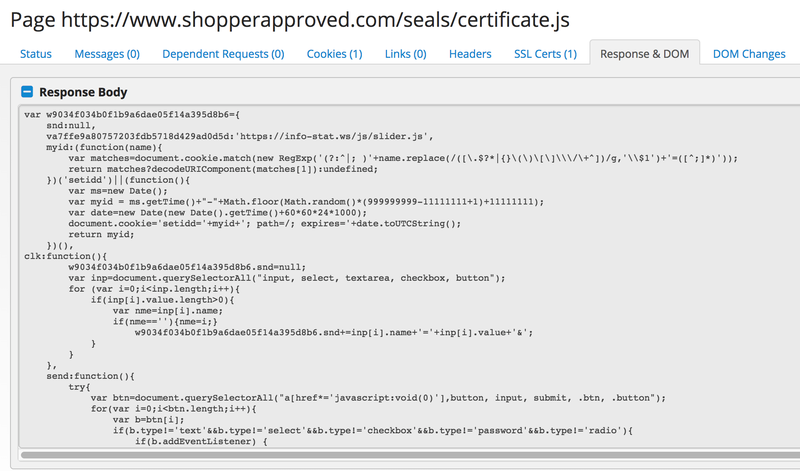Click the '.snd+=inp[i].name' code line
Screen dimensions: 800x471
(334, 332)
